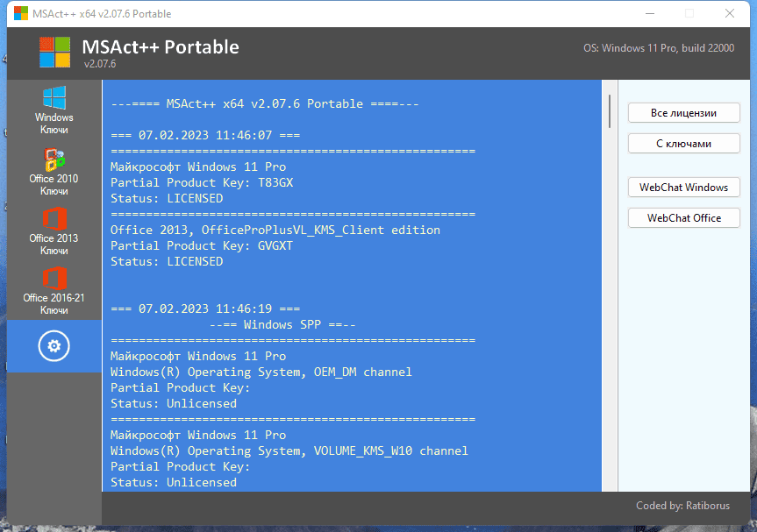Click the small app icon in title bar
Screen dimensions: 757x532
20,14
